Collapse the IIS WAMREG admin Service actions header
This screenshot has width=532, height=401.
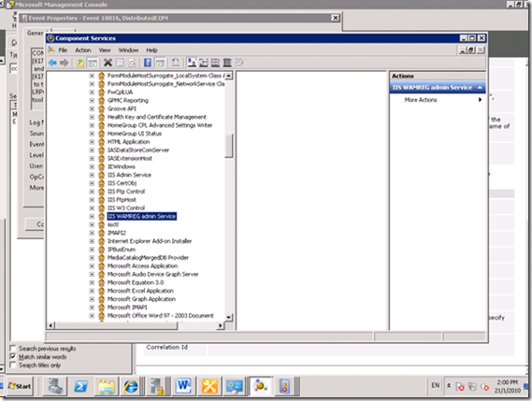click(x=480, y=88)
